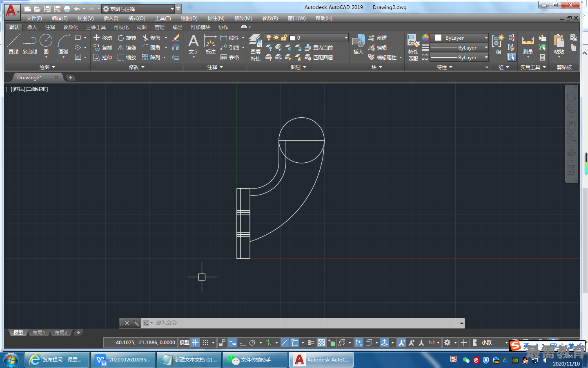Open the Text (文字) annotation tool

193,44
